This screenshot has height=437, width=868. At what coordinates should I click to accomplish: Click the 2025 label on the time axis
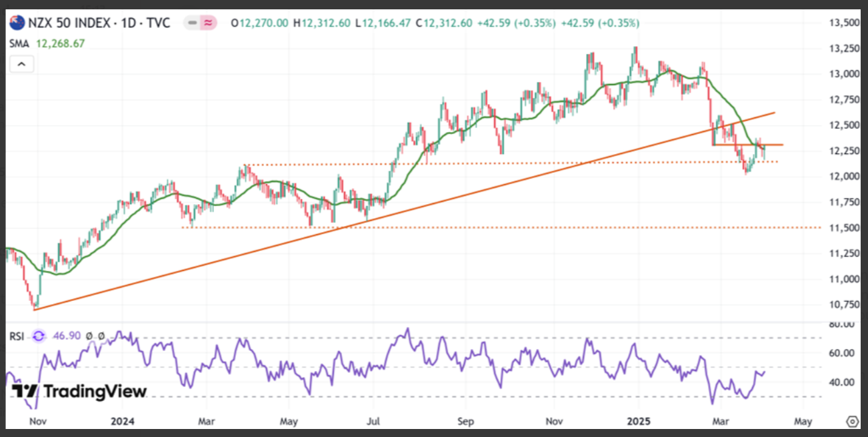(x=638, y=422)
